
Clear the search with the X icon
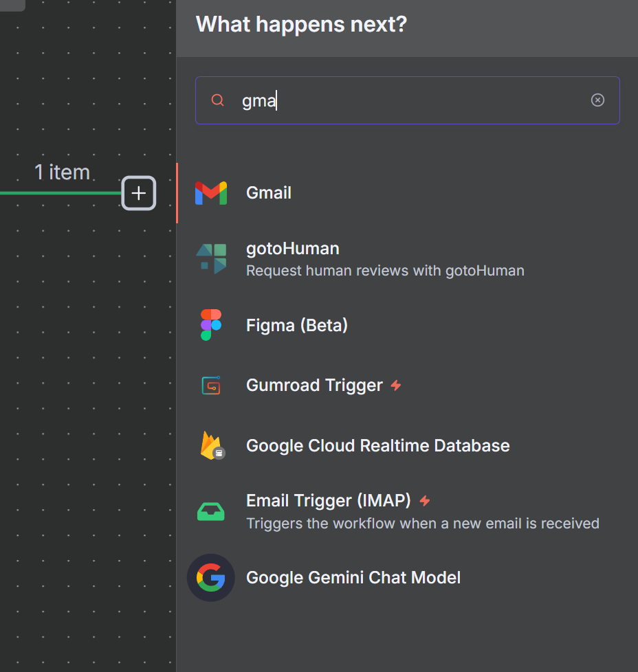pyautogui.click(x=597, y=100)
